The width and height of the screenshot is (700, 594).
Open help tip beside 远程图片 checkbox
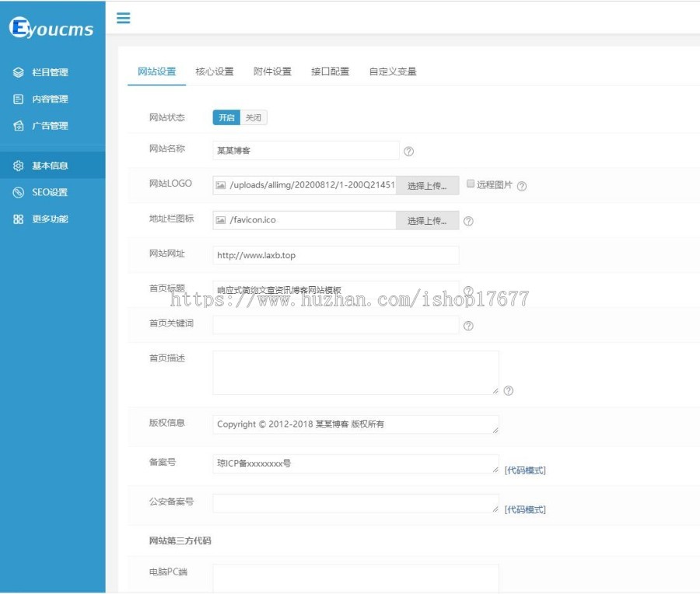pos(521,186)
